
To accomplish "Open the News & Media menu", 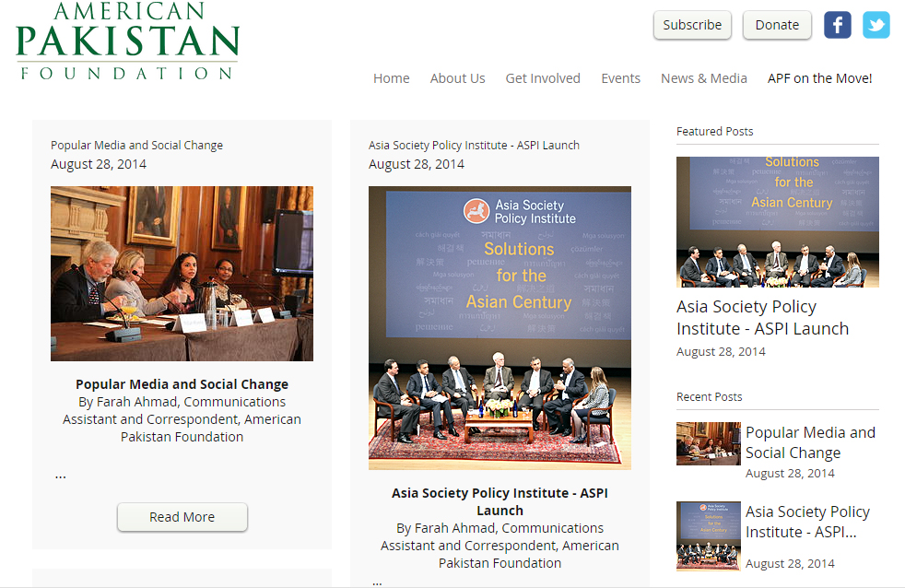I will [703, 78].
